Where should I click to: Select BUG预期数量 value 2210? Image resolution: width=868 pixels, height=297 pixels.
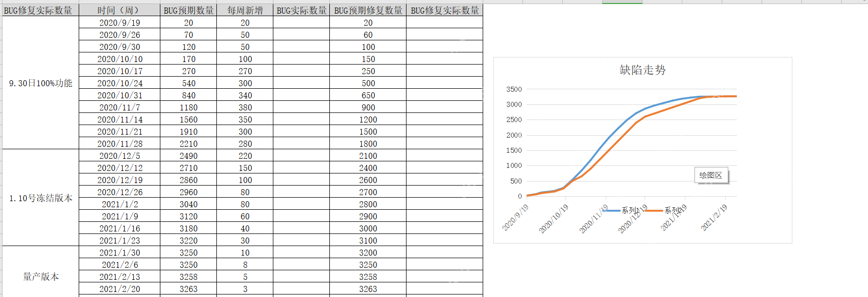189,144
